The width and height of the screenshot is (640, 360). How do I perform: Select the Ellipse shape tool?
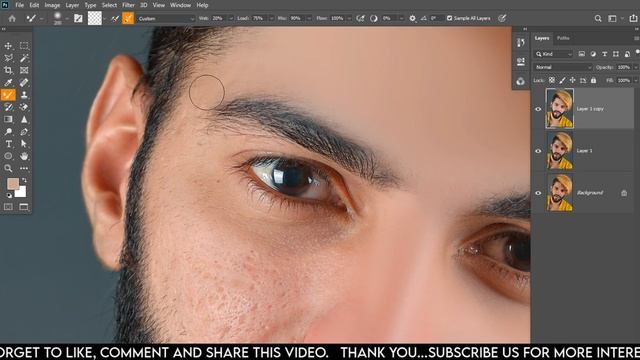tap(8, 156)
